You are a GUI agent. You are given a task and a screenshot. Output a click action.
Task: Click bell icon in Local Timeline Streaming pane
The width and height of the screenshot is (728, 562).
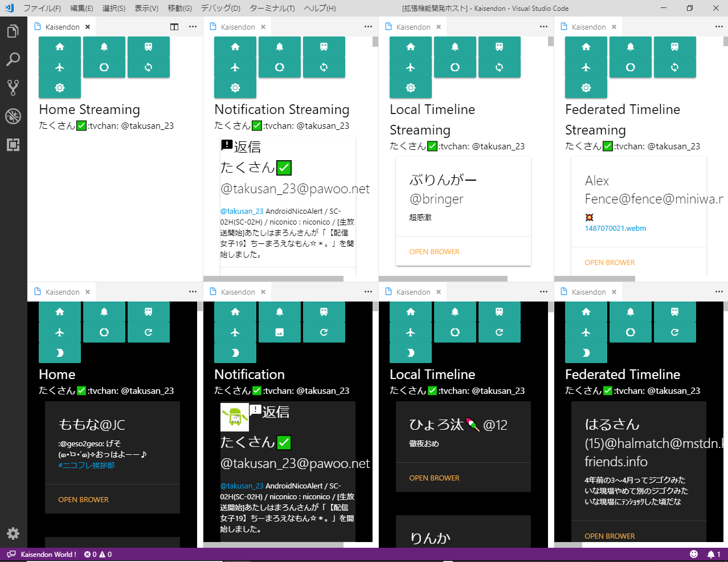(455, 47)
